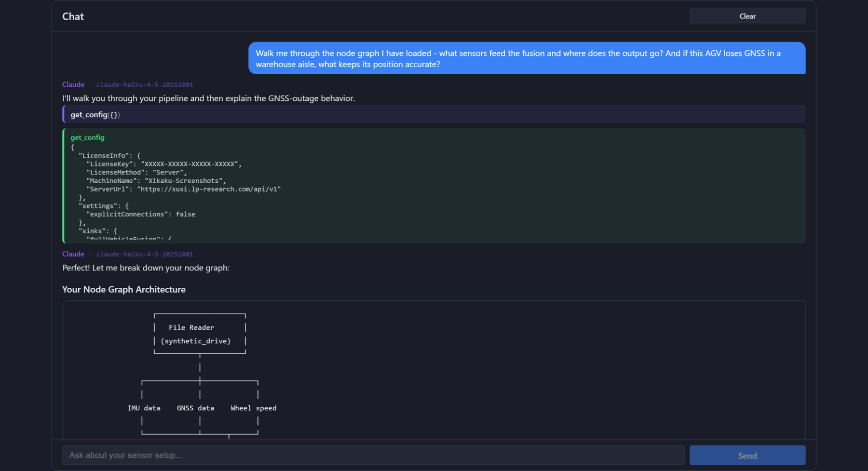868x471 pixels.
Task: Click the Send button
Action: tap(747, 456)
